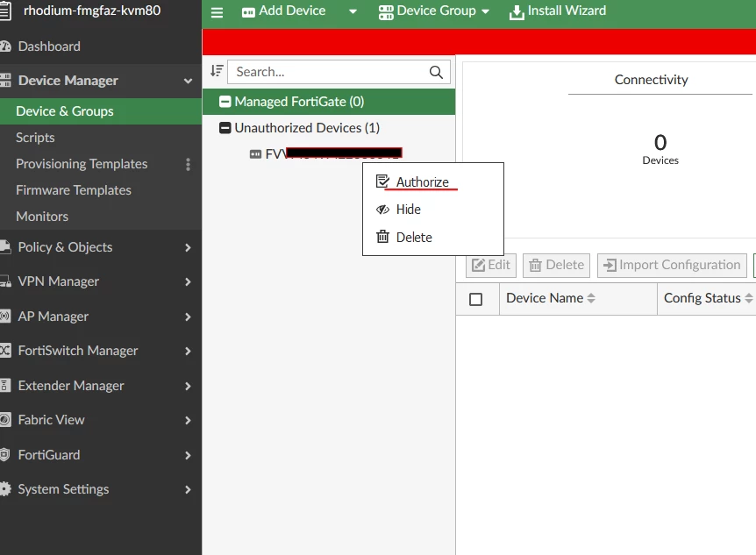
Task: Click the rhodium-fmgfaz-kvm80 hostname
Action: pos(92,11)
